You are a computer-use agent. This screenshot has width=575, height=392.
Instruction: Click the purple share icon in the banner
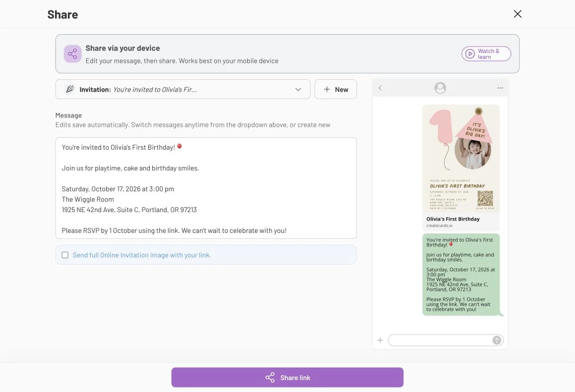[x=72, y=54]
